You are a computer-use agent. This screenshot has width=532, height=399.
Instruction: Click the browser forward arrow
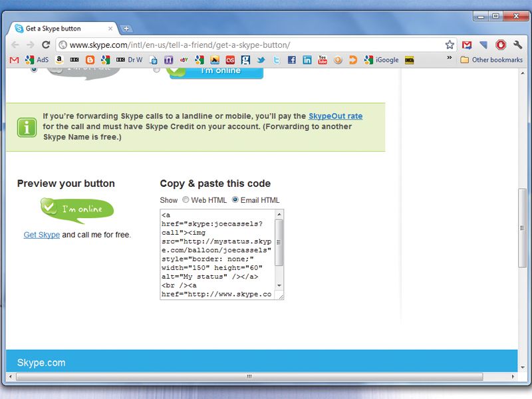tap(31, 45)
